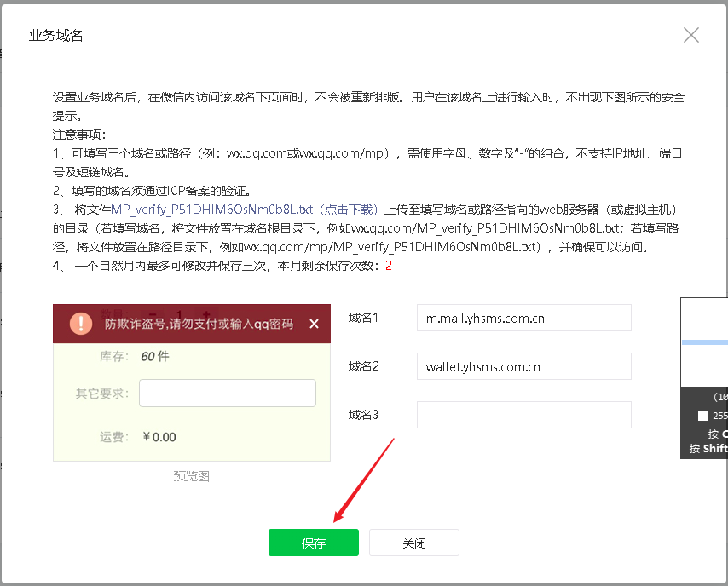This screenshot has height=586, width=728.
Task: Focus the 域名1 input field
Action: click(x=523, y=318)
